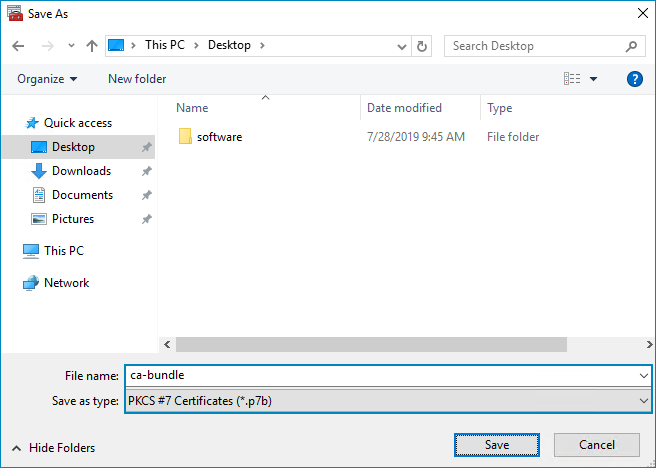Select the software folder icon
Image resolution: width=656 pixels, height=468 pixels.
pos(185,137)
